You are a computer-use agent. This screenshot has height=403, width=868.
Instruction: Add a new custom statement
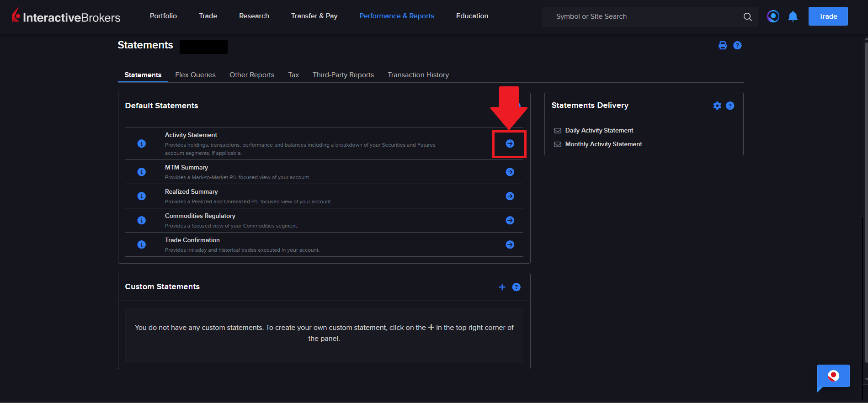pos(502,287)
